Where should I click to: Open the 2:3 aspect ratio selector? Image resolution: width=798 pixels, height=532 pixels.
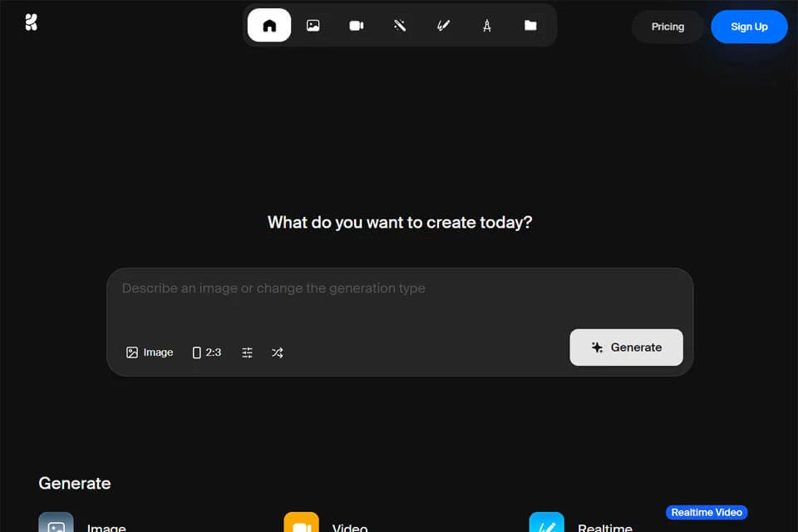pos(207,352)
